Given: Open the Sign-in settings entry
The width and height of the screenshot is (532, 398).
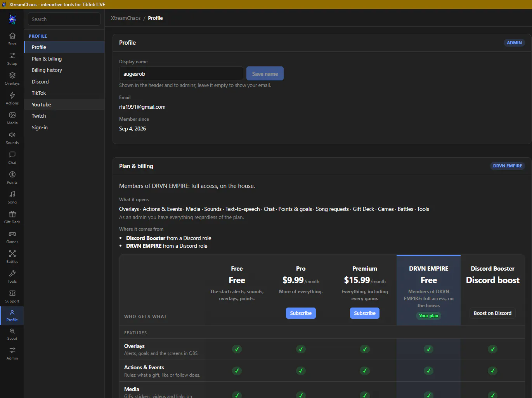Looking at the screenshot, I should [x=64, y=127].
